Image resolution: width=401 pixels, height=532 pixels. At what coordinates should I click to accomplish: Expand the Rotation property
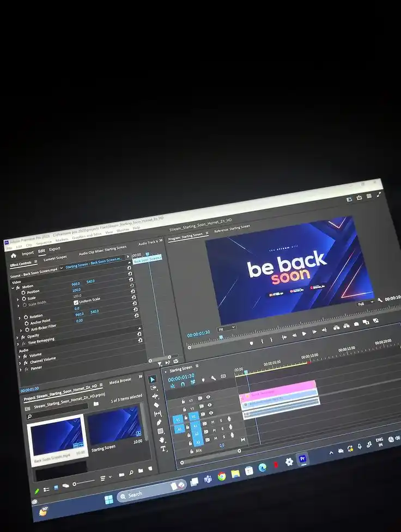tap(20, 318)
